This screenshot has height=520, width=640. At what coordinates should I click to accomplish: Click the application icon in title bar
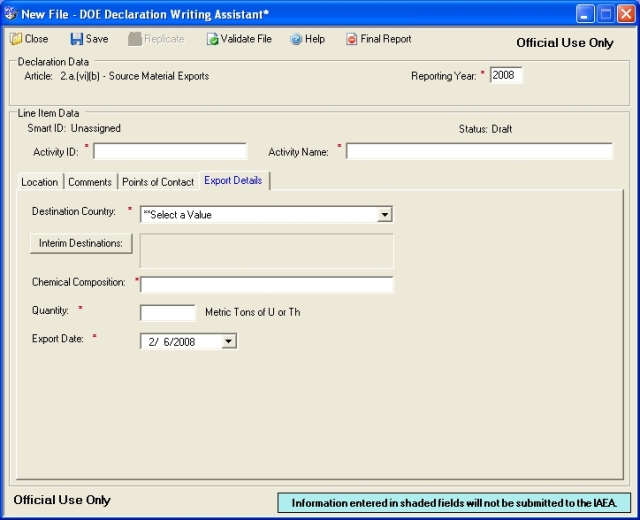(x=10, y=13)
